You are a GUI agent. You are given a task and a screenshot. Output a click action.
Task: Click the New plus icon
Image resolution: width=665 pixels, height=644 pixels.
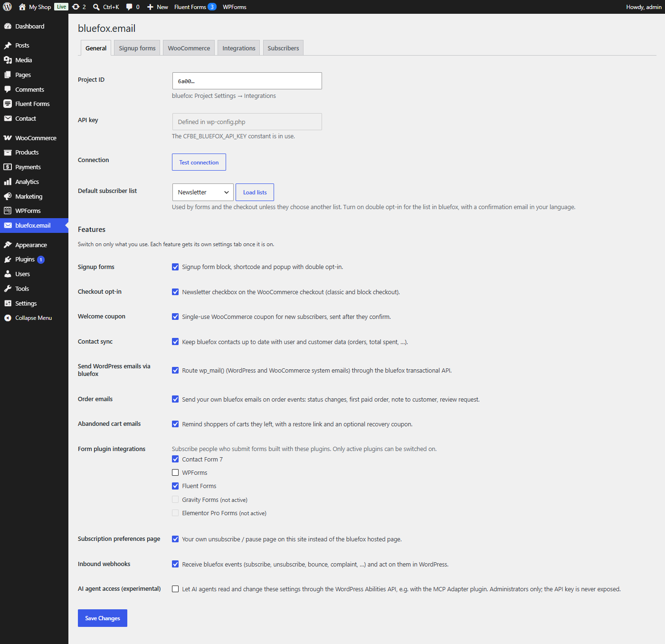pos(150,7)
